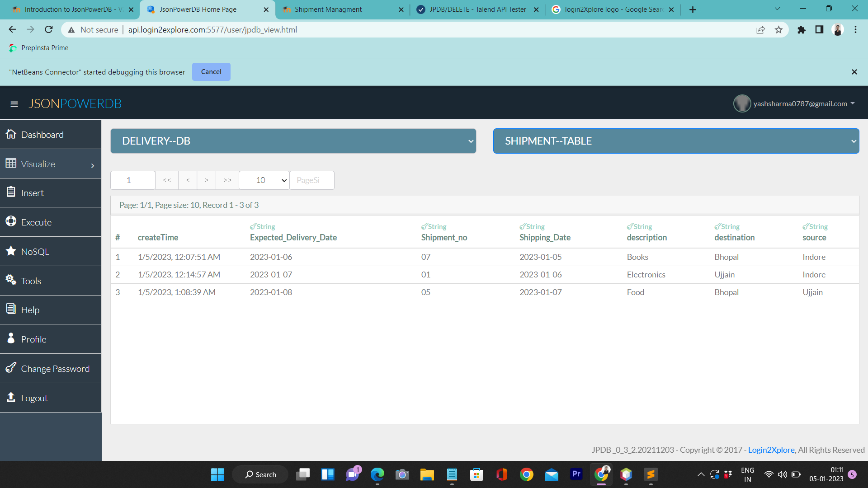
Task: Click inside the page number input field
Action: [132, 180]
